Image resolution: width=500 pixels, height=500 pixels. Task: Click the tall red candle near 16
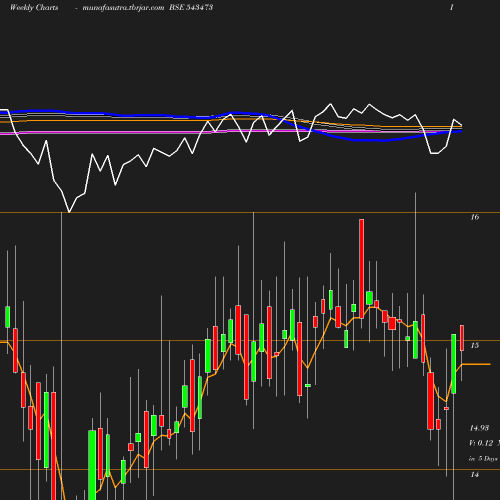tap(362, 269)
